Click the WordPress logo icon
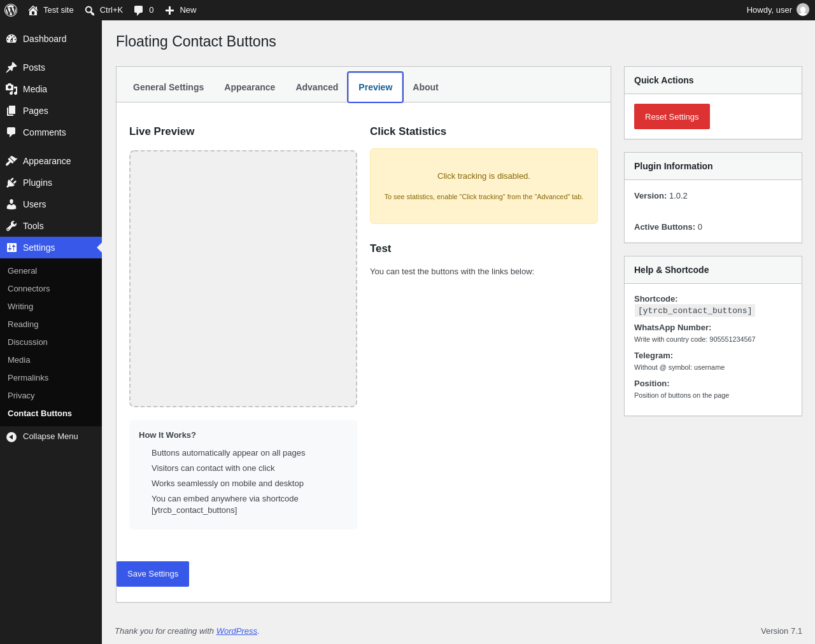Image resolution: width=815 pixels, height=644 pixels. pos(11,10)
